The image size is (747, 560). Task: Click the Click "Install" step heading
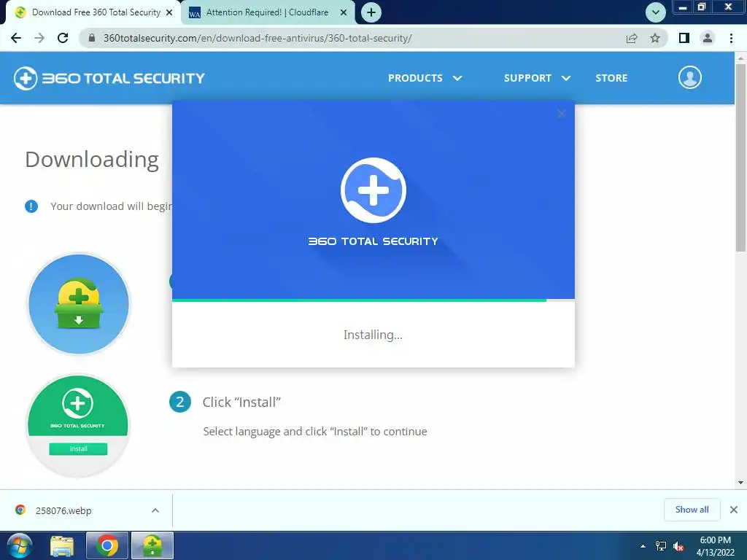(241, 402)
